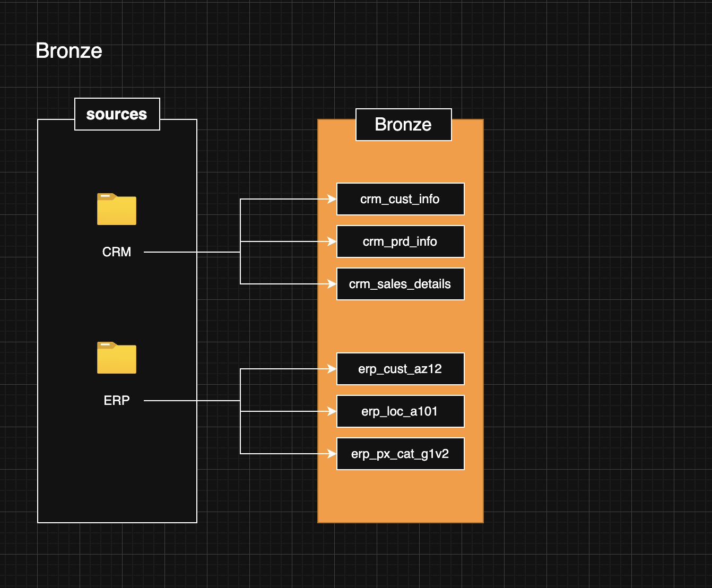
Task: Select the erp_cust_az12 table box
Action: coord(400,369)
